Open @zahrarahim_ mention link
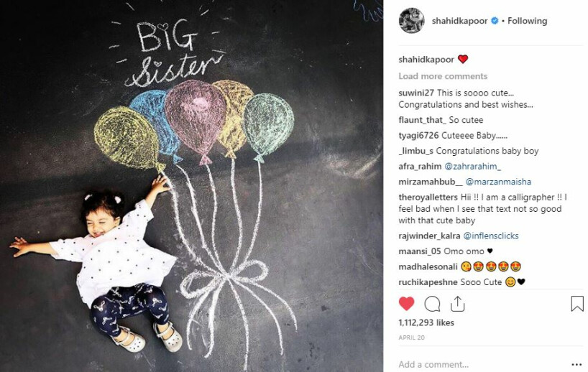This screenshot has height=372, width=588. coord(472,167)
